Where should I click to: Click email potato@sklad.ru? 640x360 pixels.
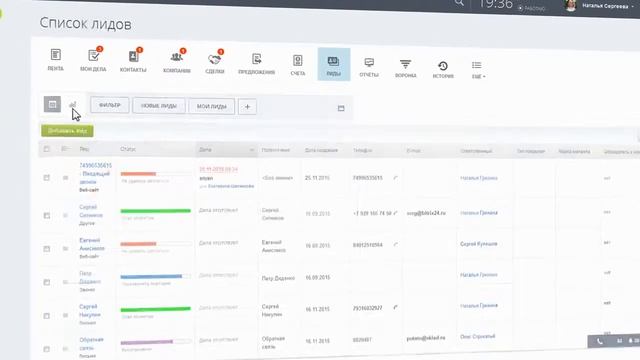click(426, 338)
